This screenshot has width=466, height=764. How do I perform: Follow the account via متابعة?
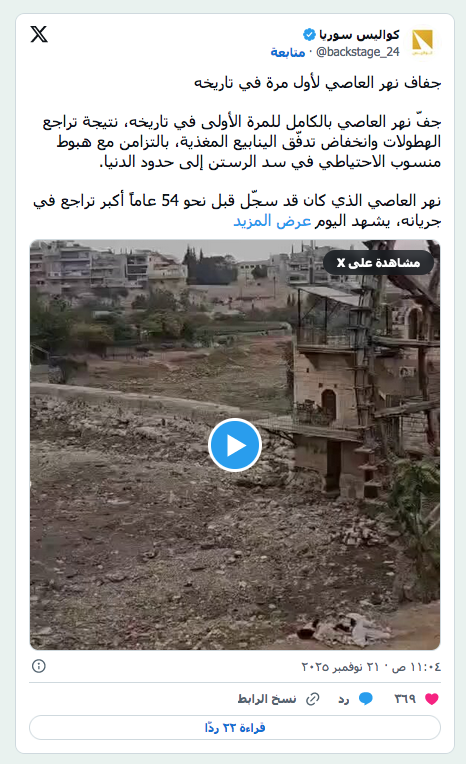click(288, 52)
